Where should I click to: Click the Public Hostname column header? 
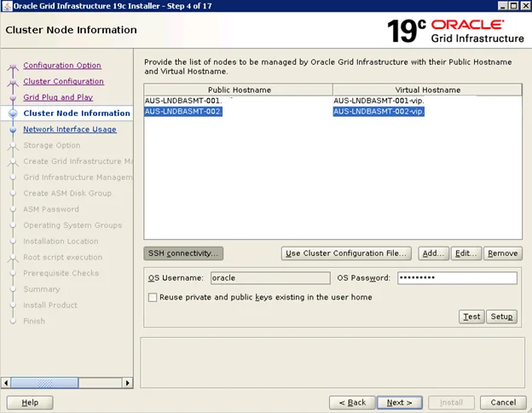[x=239, y=90]
